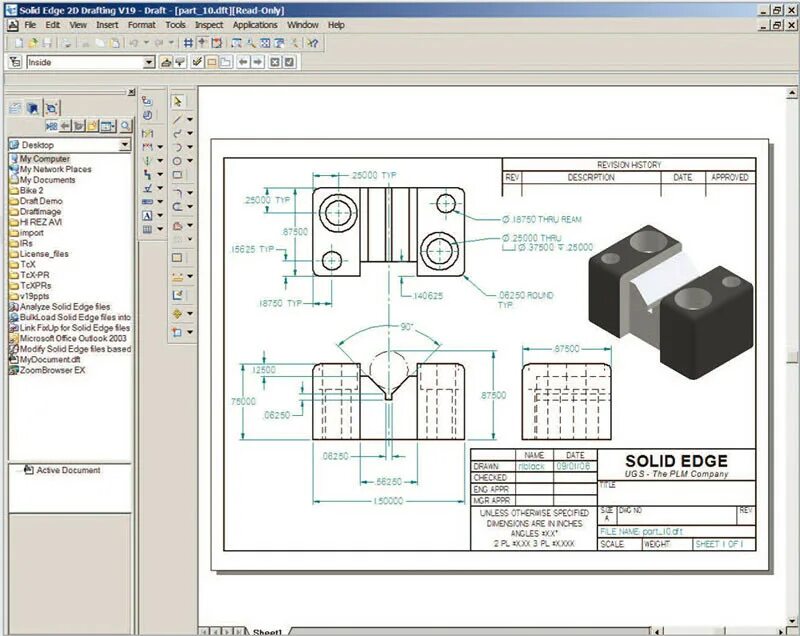Click the right arrow button on ribbon bar

tap(258, 62)
